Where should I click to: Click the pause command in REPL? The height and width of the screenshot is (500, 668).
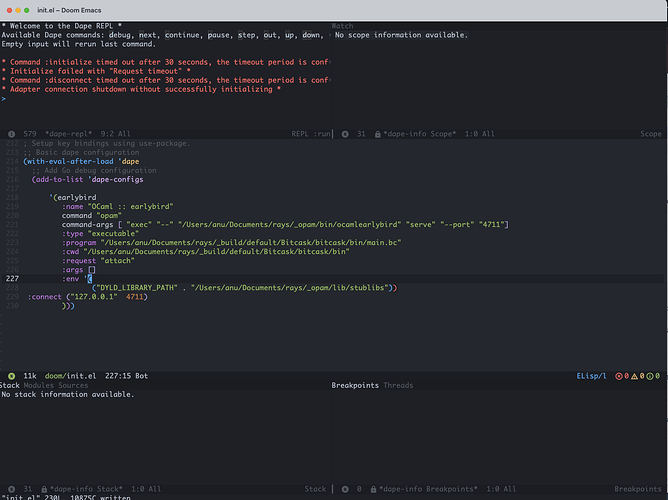[219, 35]
